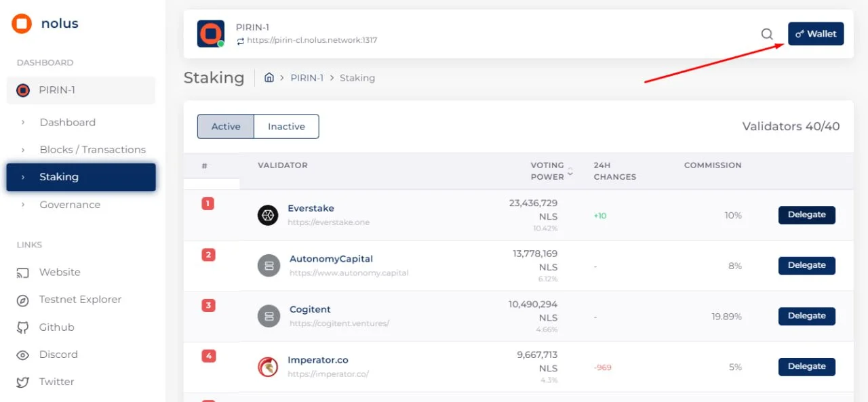The image size is (868, 402).
Task: Select Blocks / Transactions in the sidebar
Action: pos(92,149)
